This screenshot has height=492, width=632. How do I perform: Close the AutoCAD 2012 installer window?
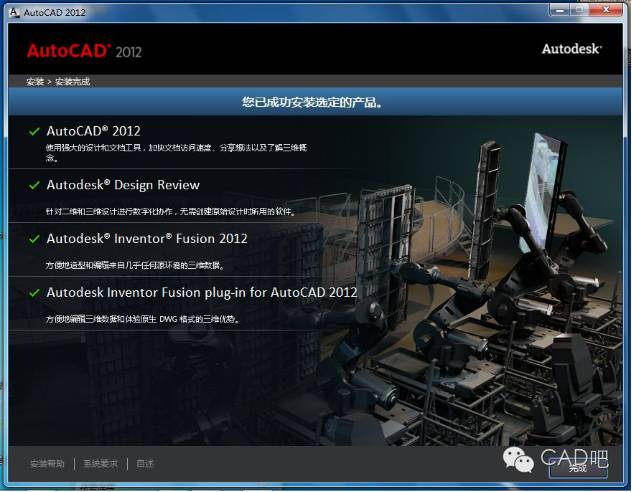click(x=606, y=10)
